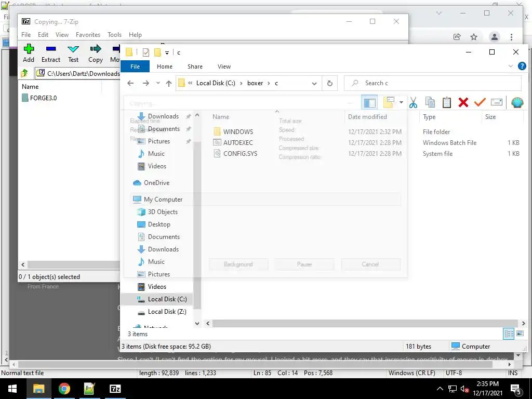The height and width of the screenshot is (399, 532).
Task: Open the Home ribbon tab
Action: point(165,66)
